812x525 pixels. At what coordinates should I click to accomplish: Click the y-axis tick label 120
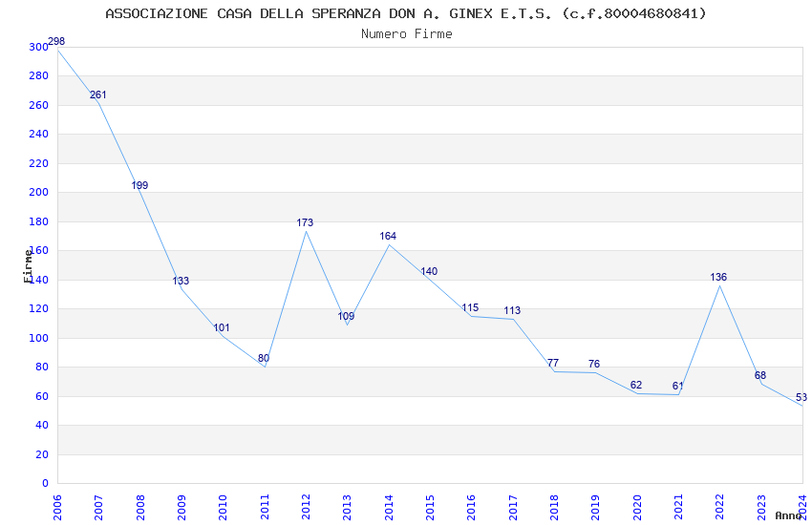coord(38,308)
